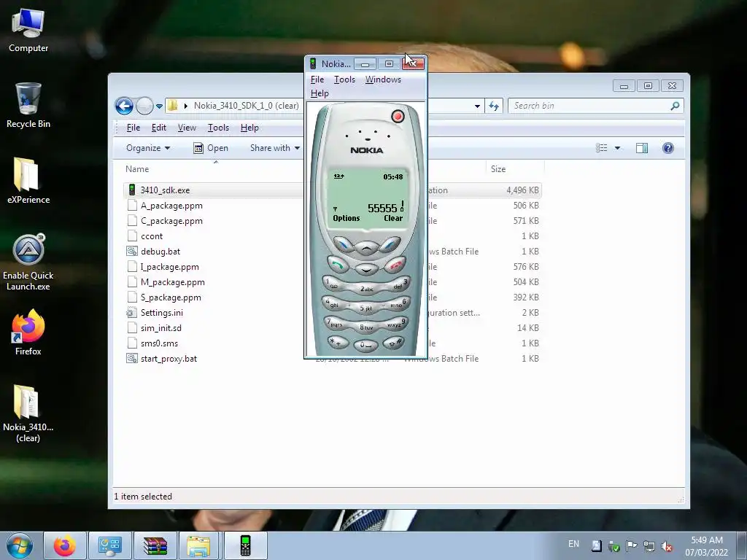Tap the phone keypad key 5 jkl
Viewport: 747px width, 560px height.
pos(366,308)
